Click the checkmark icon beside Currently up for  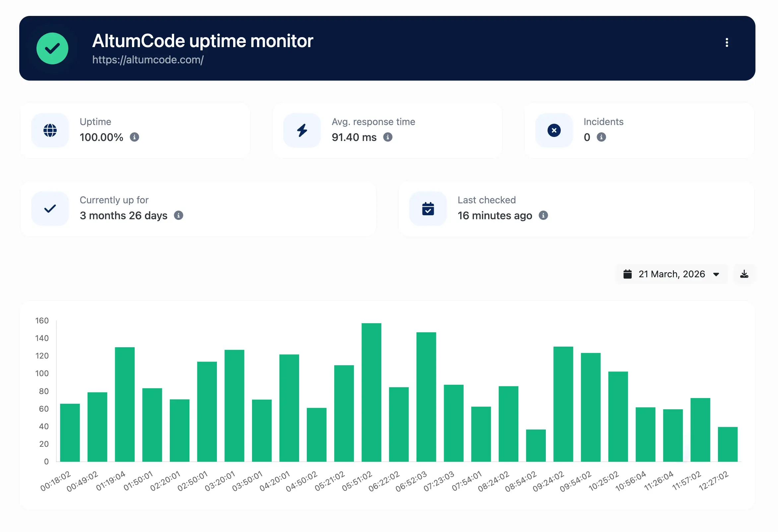coord(50,209)
